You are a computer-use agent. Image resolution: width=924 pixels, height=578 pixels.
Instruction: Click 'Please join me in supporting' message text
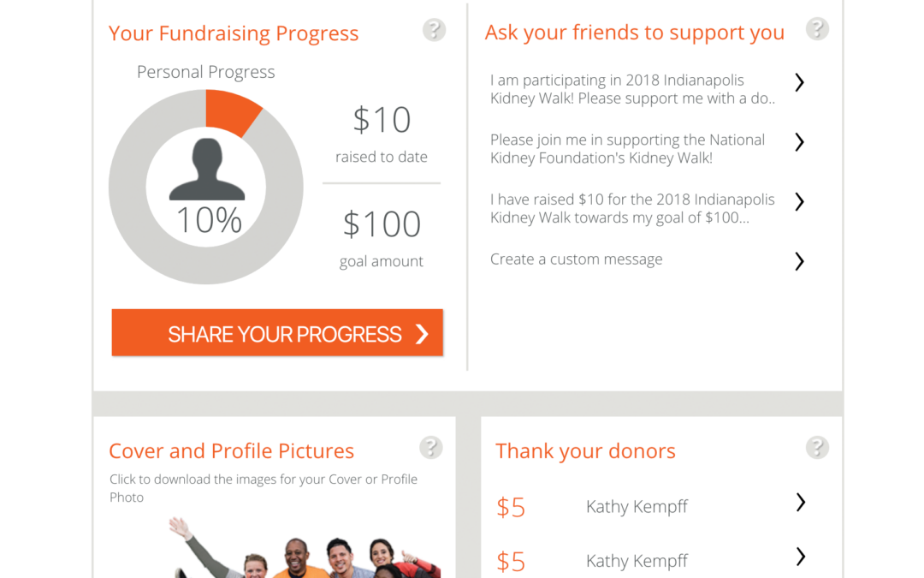[627, 149]
